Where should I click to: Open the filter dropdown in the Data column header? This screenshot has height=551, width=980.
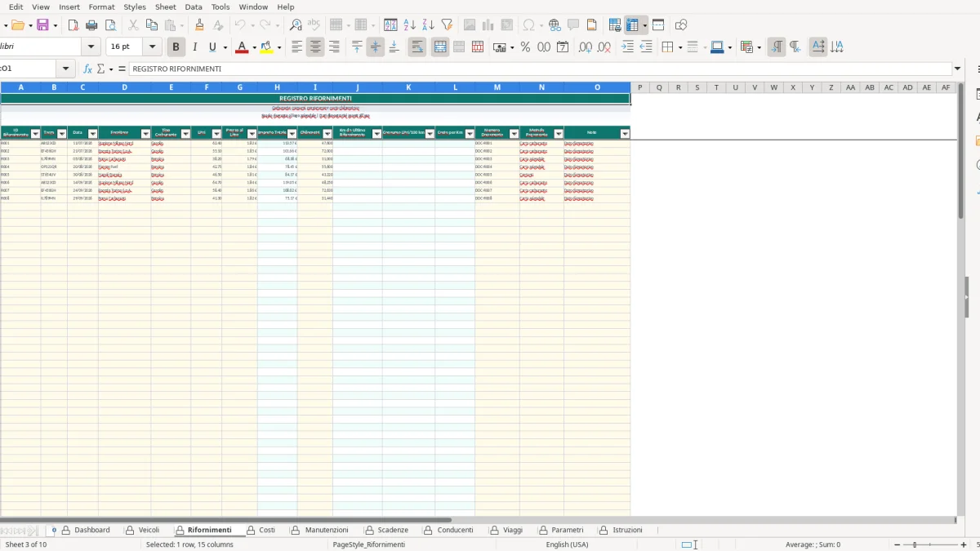coord(92,133)
